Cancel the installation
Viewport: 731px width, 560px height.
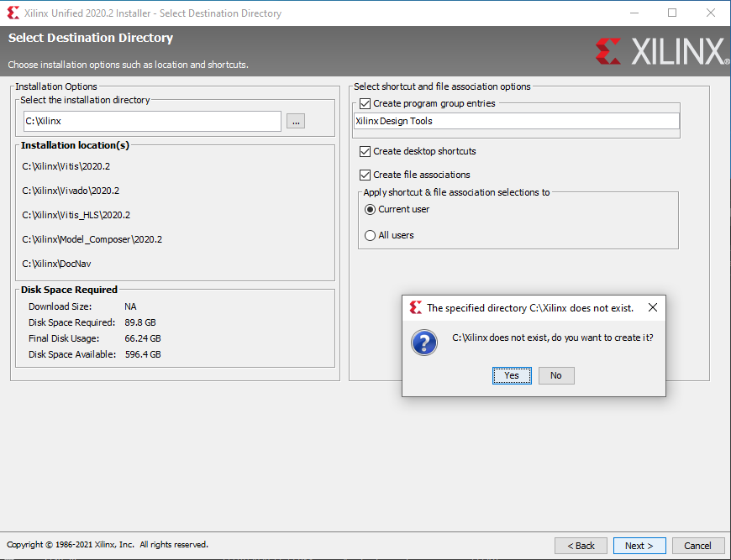tap(697, 546)
